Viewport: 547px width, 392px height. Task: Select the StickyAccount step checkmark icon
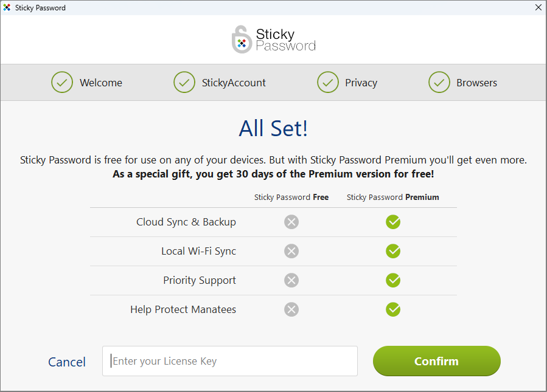click(184, 82)
